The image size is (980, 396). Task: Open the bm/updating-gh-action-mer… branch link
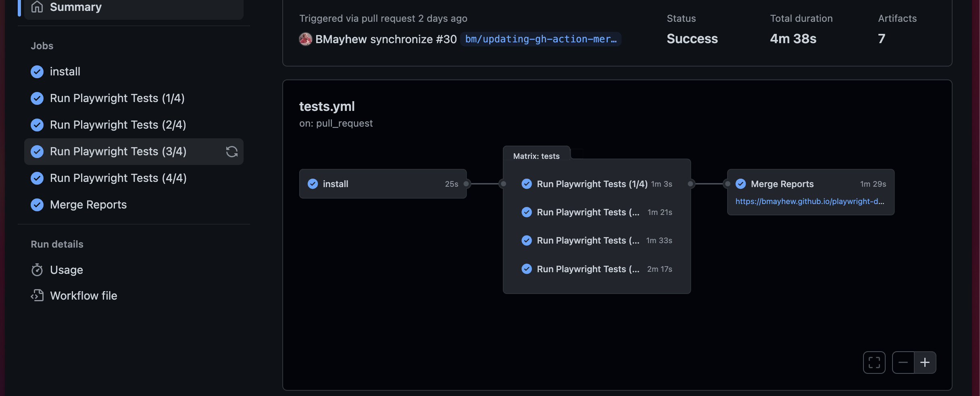coord(540,39)
